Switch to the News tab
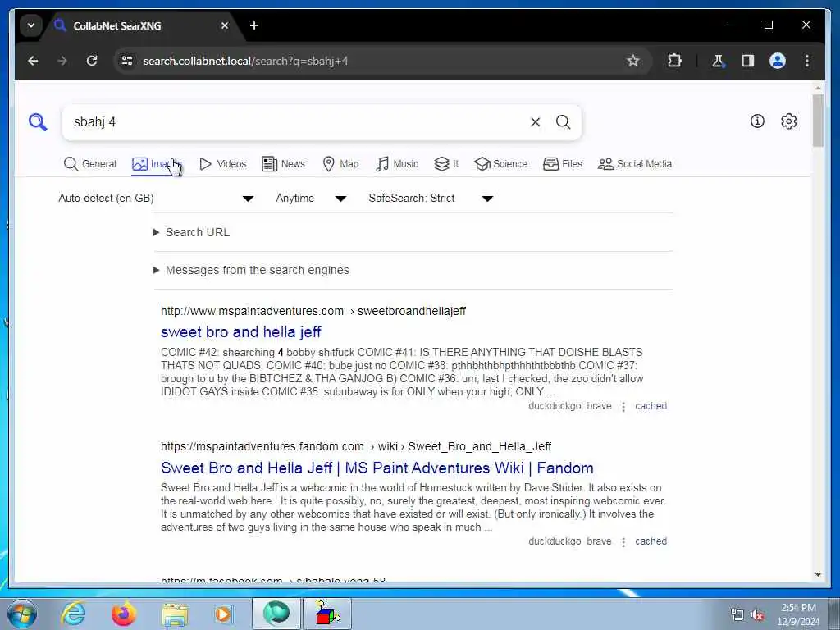This screenshot has height=630, width=840. pyautogui.click(x=283, y=164)
